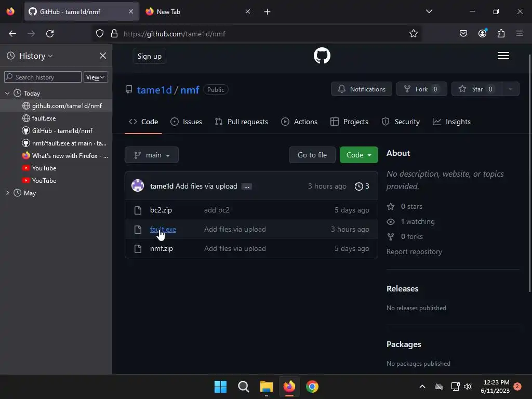
Task: Open the Insights tab
Action: [x=451, y=122]
